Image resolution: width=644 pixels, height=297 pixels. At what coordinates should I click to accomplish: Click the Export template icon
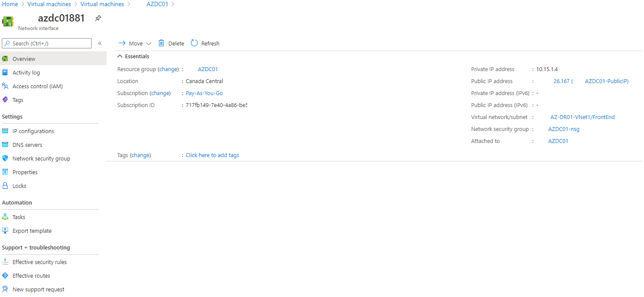(x=5, y=231)
